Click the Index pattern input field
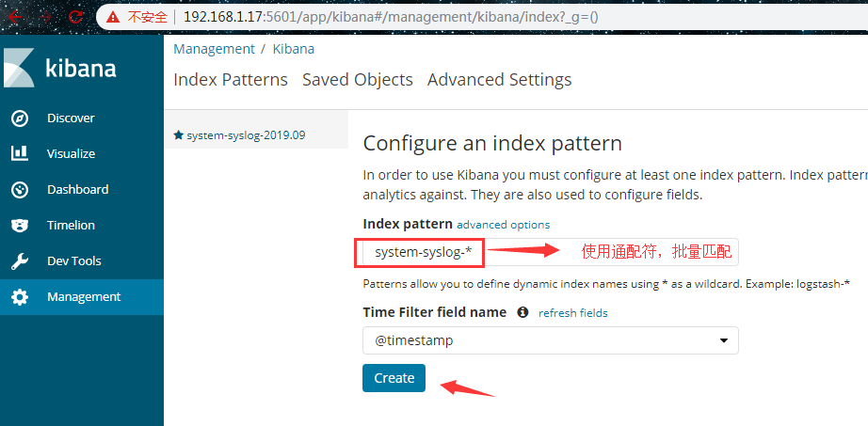Image resolution: width=868 pixels, height=426 pixels. (550, 252)
